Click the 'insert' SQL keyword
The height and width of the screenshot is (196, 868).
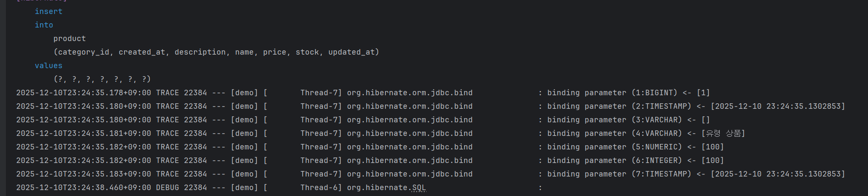coord(48,11)
